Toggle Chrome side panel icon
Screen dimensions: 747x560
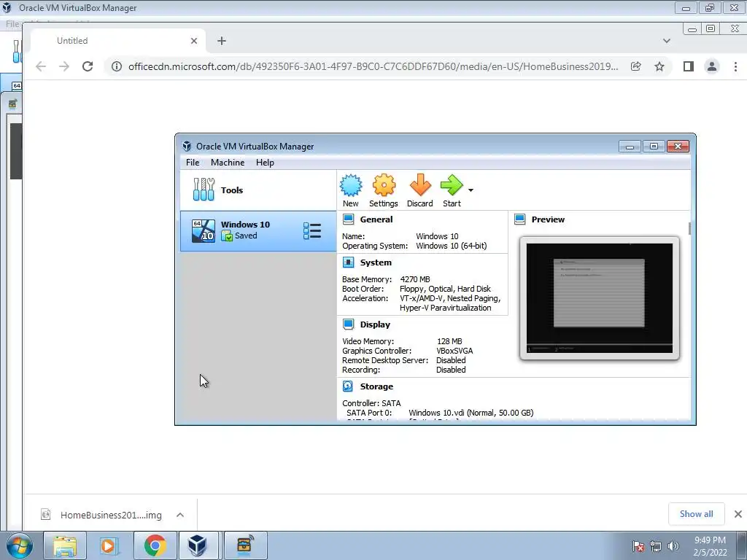[x=689, y=66]
